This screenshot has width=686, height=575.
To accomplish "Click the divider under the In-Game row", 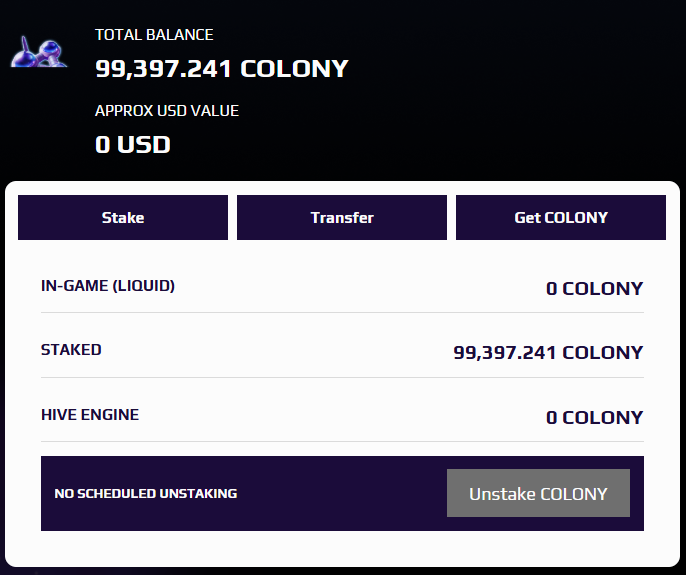I will click(x=342, y=313).
